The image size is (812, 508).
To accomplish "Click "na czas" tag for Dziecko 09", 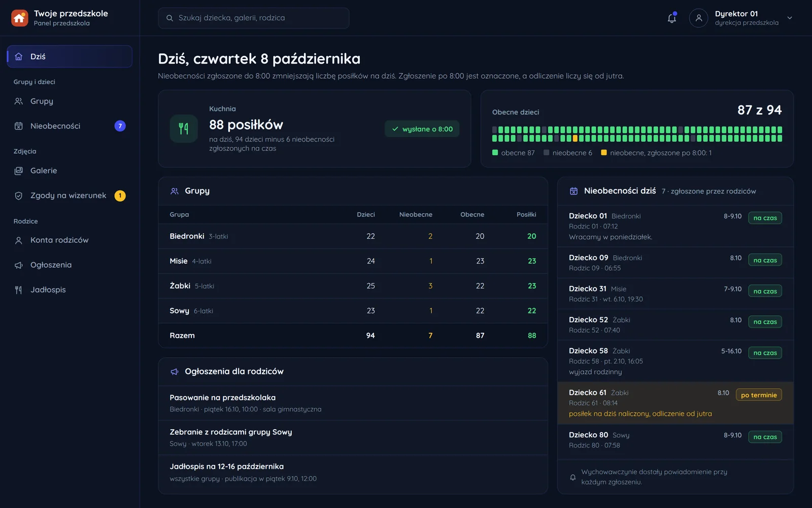I will (x=765, y=260).
